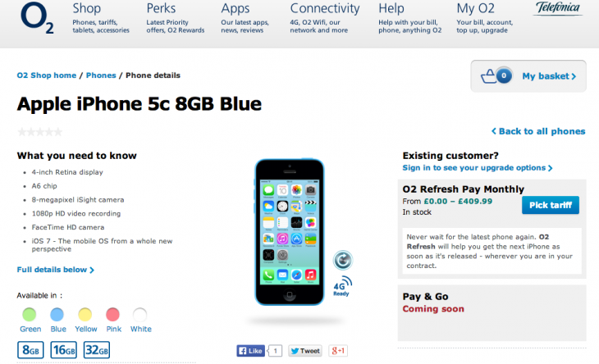The height and width of the screenshot is (364, 599).
Task: Go back to all phones
Action: click(538, 131)
